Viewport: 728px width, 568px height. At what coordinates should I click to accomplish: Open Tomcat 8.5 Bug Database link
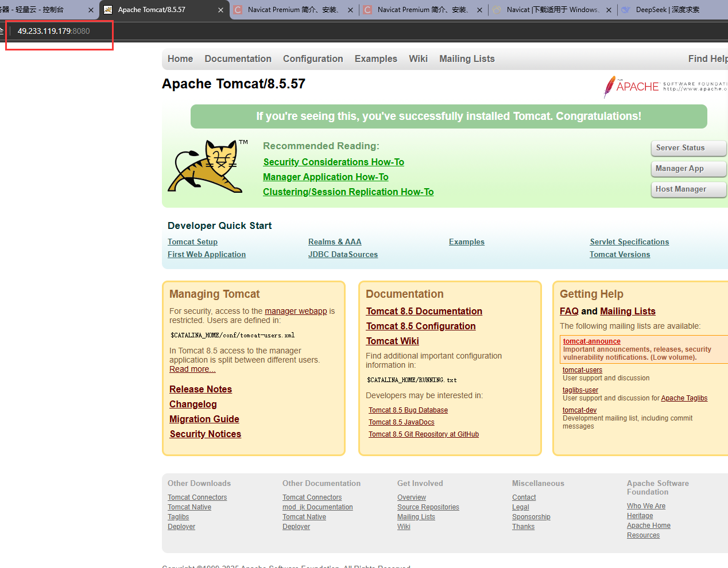[x=408, y=410]
